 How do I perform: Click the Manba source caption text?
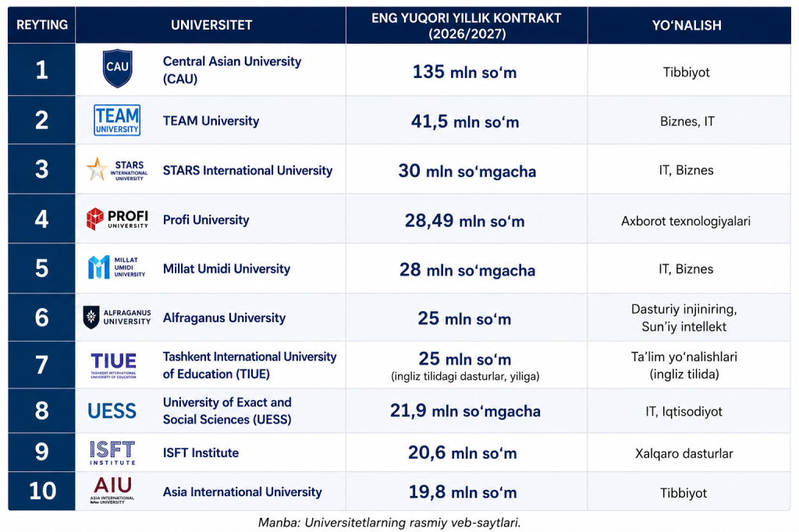[389, 523]
